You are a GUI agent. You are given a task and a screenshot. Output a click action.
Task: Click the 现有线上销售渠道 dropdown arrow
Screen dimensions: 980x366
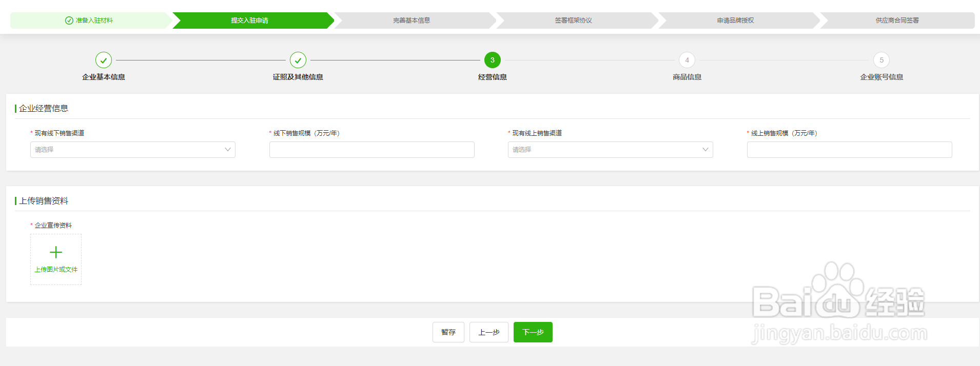pyautogui.click(x=705, y=150)
